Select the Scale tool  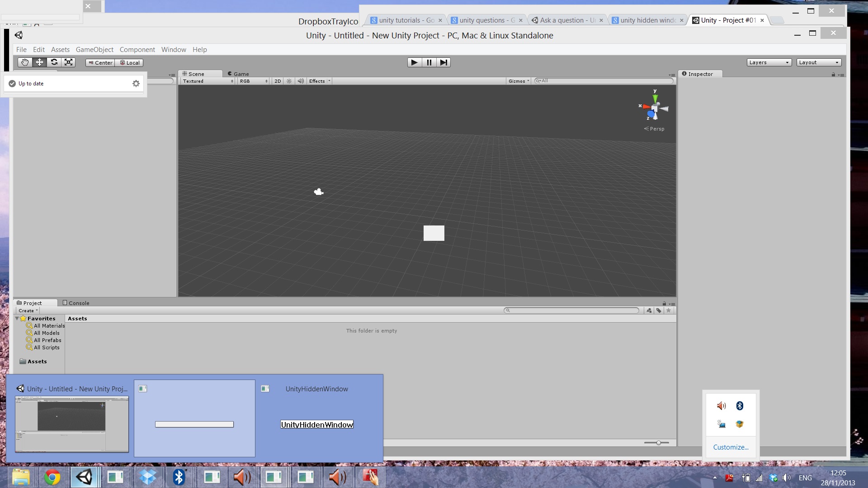68,62
